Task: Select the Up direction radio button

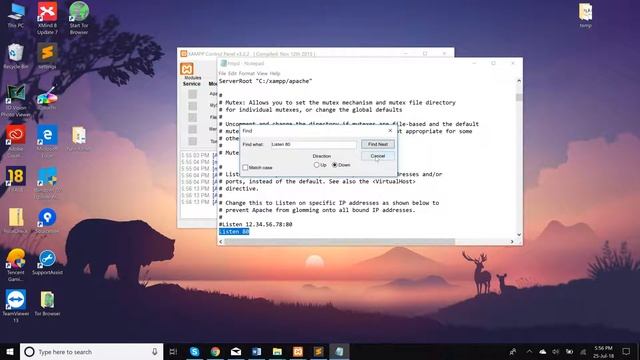Action: 316,165
